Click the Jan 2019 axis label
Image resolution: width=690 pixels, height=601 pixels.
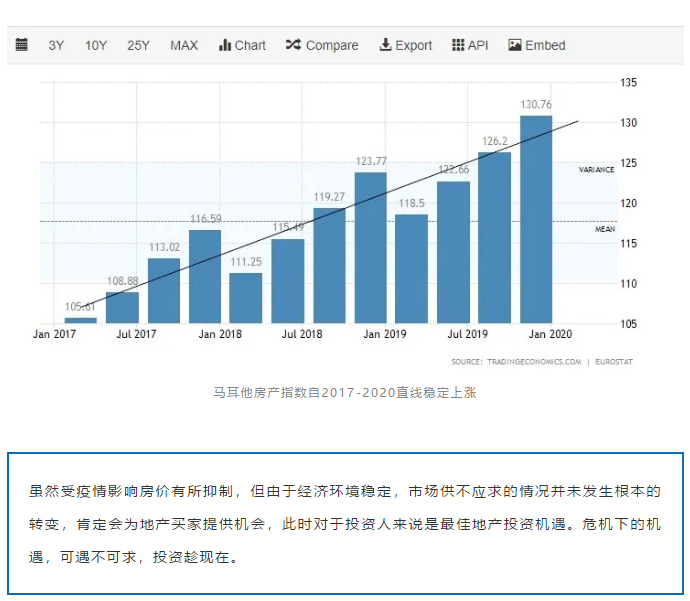[x=385, y=334]
